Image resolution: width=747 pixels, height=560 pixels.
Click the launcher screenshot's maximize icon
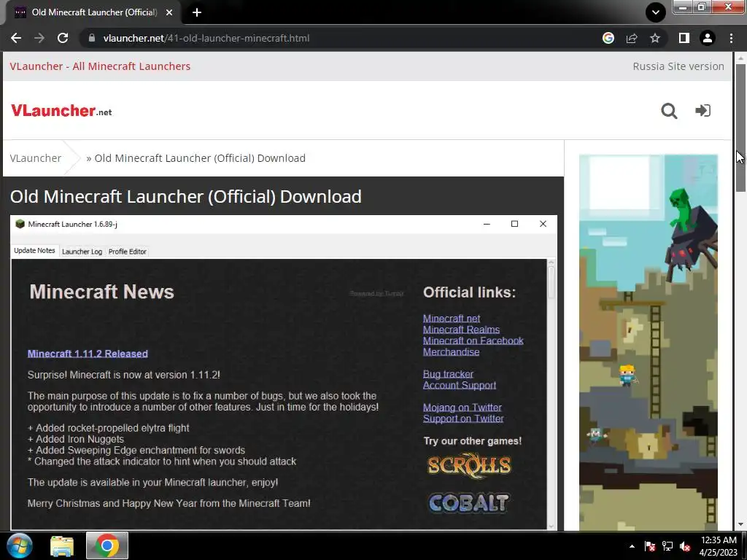tap(514, 224)
